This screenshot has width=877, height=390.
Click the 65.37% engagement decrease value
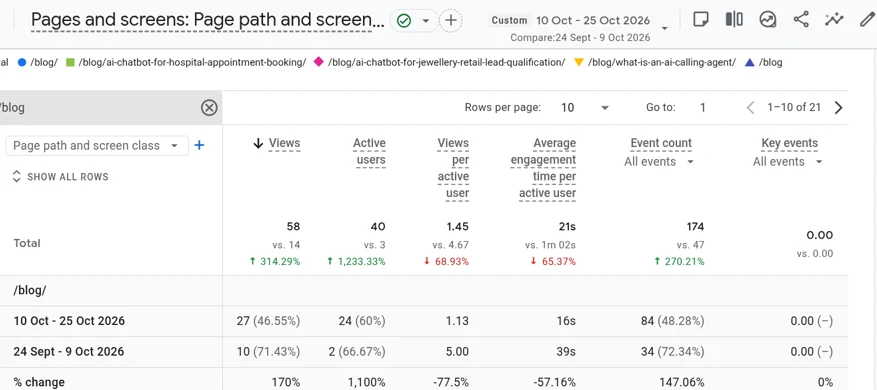[553, 261]
